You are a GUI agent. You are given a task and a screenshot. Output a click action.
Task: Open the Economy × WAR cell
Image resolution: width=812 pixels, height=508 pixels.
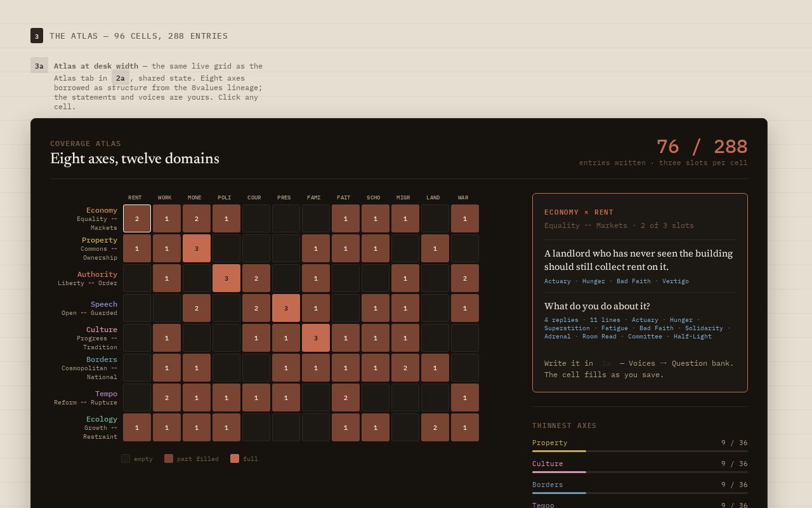tap(465, 218)
